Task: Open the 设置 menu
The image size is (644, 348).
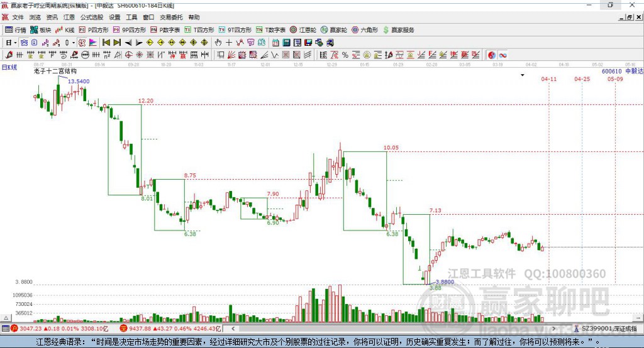Action: point(114,17)
